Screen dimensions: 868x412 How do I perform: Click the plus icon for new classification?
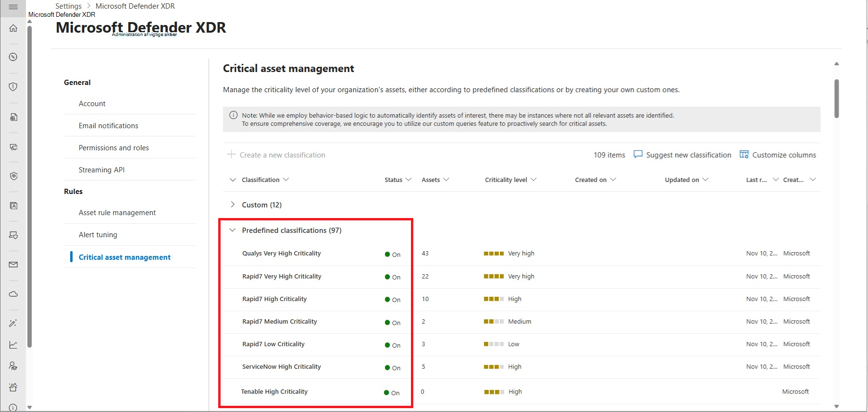tap(231, 154)
